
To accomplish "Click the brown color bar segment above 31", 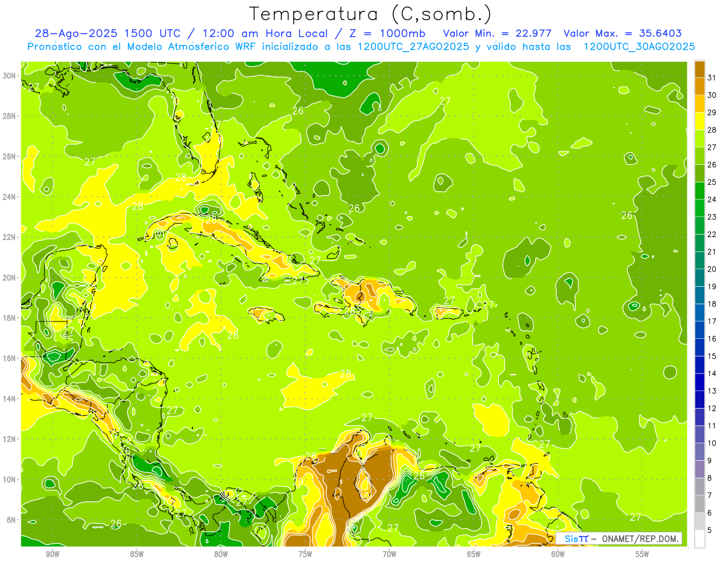I will 699,69.
